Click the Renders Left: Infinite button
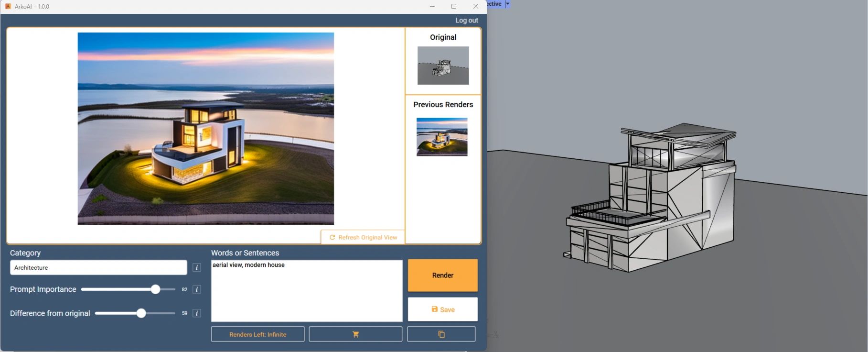This screenshot has height=352, width=868. click(257, 334)
